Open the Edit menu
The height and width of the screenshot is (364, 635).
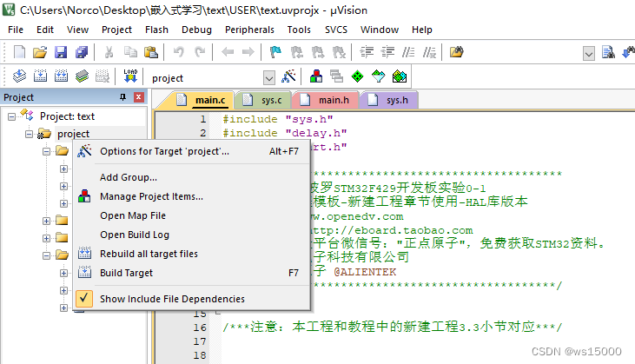[x=45, y=30]
